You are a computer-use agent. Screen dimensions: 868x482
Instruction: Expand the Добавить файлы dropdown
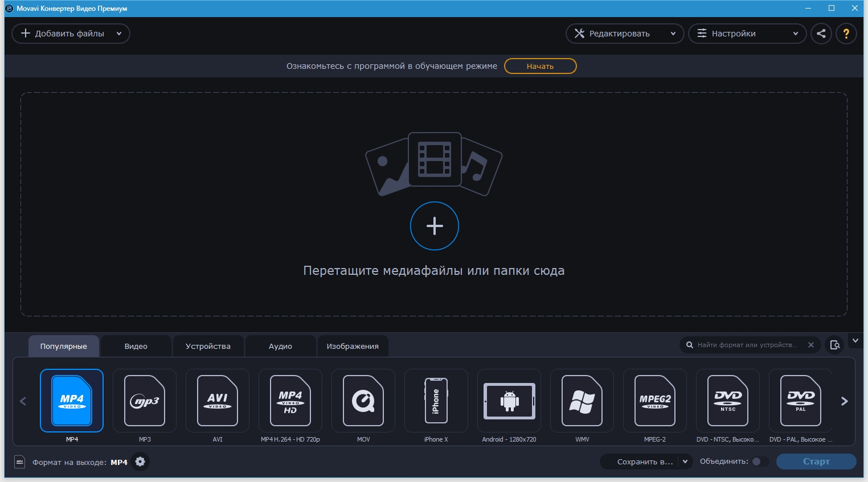click(x=119, y=34)
